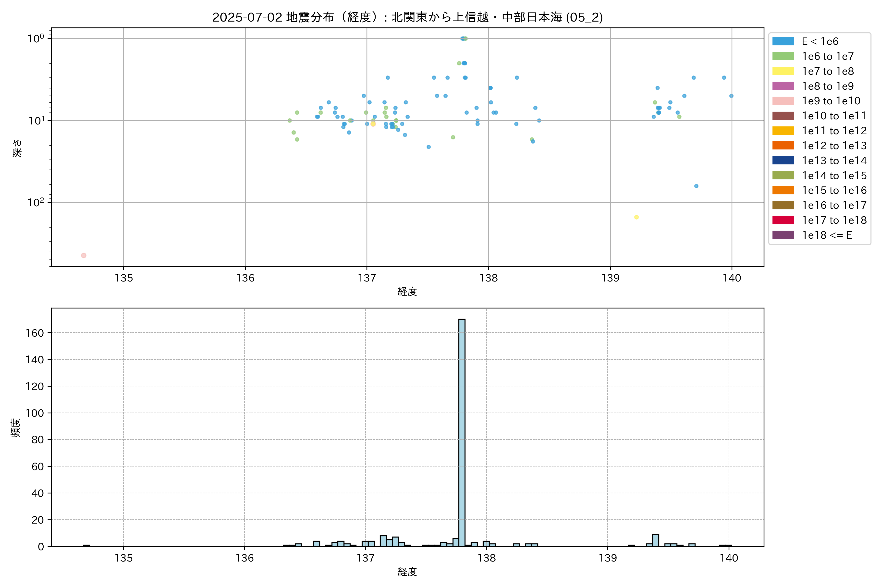Click the chart title text at top
The width and height of the screenshot is (882, 588).
coord(407,17)
